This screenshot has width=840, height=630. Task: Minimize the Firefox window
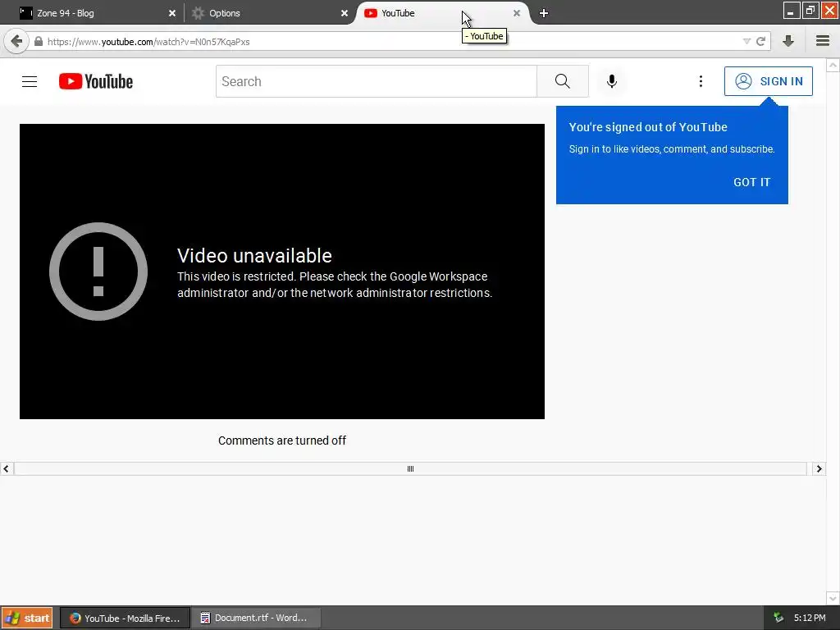coord(791,11)
